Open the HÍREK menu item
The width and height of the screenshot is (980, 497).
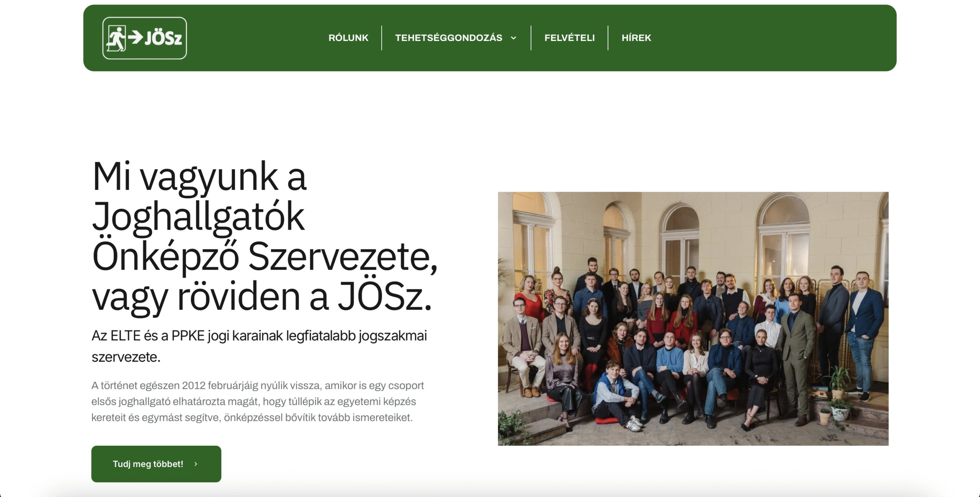coord(636,38)
